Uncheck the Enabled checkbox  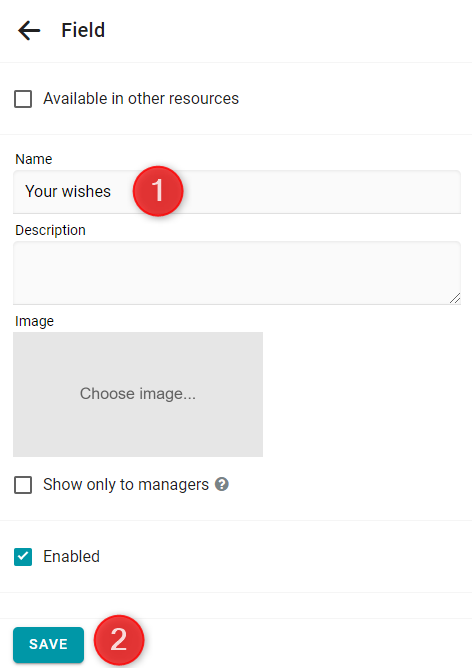click(23, 557)
